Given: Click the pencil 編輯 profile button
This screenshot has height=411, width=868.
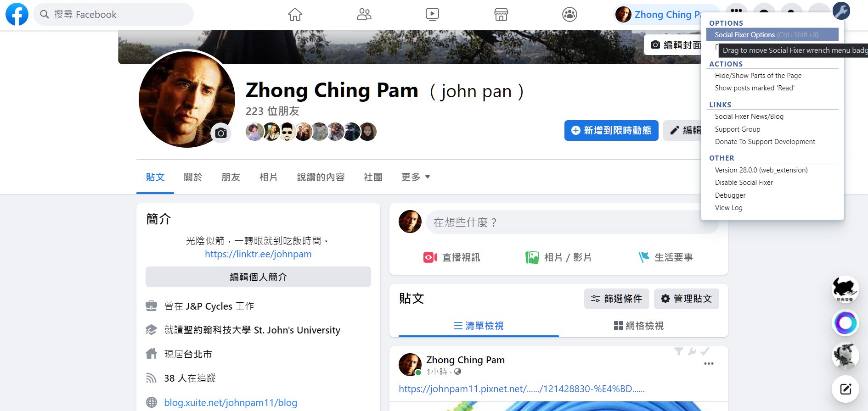Looking at the screenshot, I should (x=682, y=130).
